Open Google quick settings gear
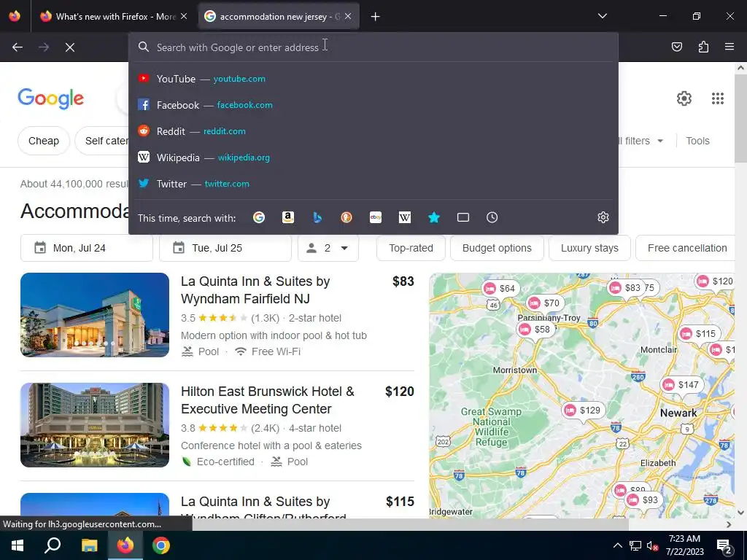 pyautogui.click(x=684, y=98)
